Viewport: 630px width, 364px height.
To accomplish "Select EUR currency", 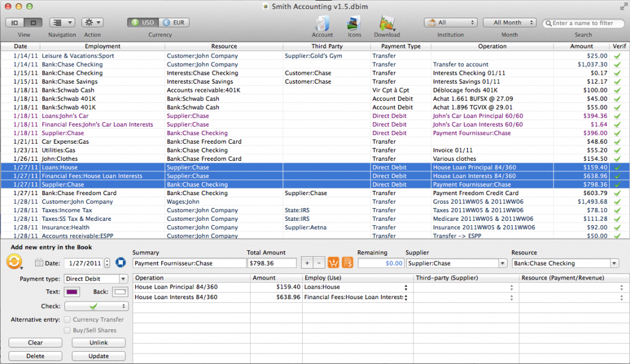I will 174,23.
